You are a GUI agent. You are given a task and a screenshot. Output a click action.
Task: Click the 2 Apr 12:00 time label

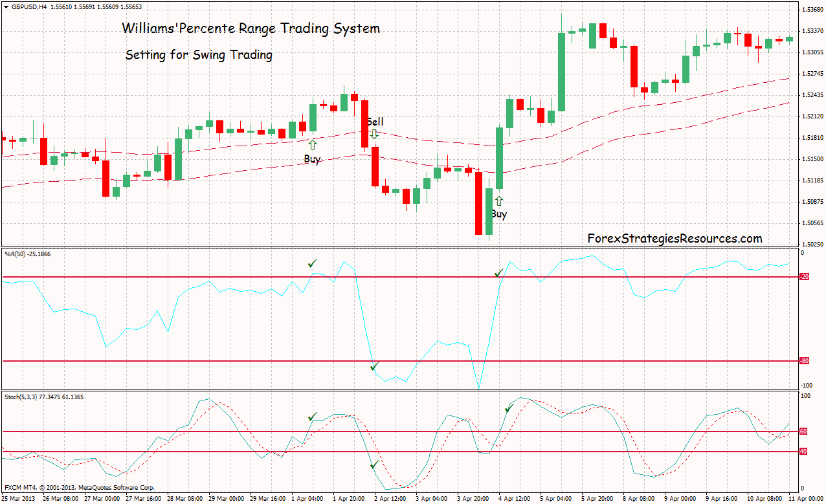pyautogui.click(x=391, y=499)
